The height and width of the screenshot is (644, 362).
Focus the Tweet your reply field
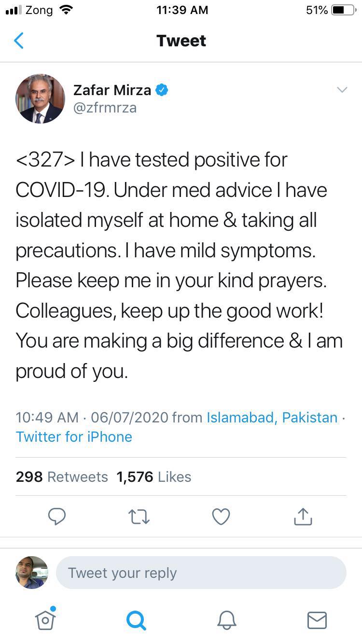(x=201, y=573)
